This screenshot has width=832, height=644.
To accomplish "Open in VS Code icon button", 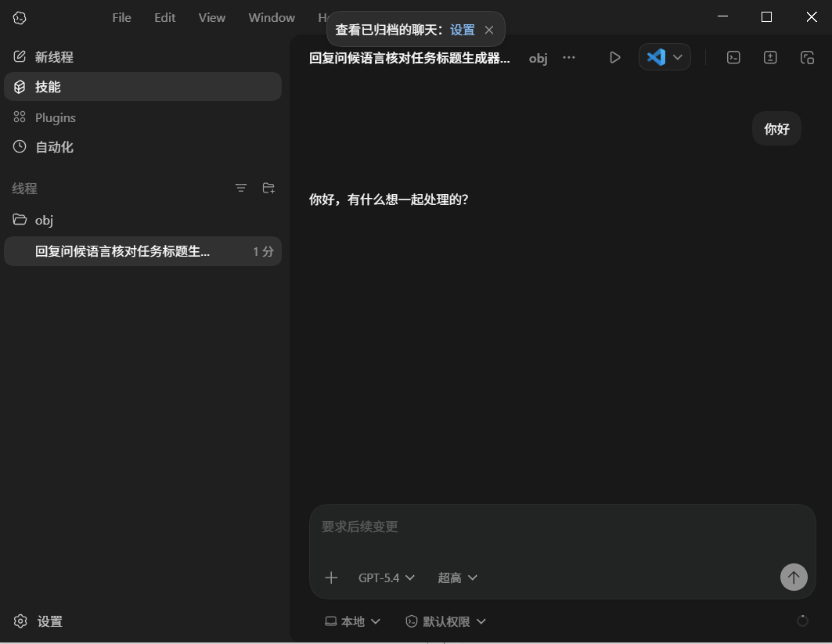I will pos(656,57).
